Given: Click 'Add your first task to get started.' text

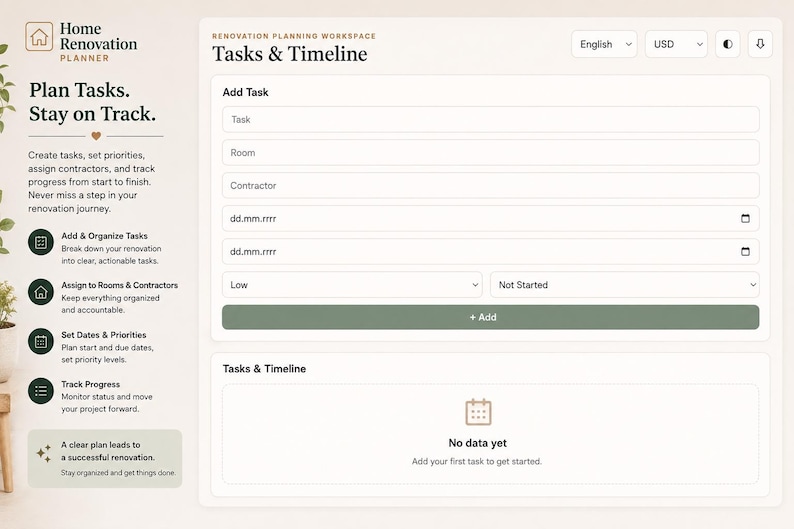Looking at the screenshot, I should click(477, 461).
